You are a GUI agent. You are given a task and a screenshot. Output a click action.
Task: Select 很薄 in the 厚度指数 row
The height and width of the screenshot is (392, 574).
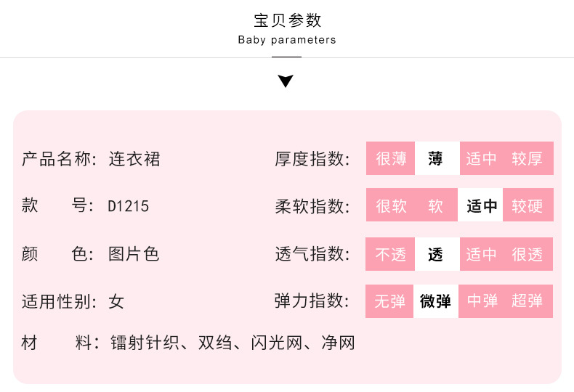coord(391,158)
